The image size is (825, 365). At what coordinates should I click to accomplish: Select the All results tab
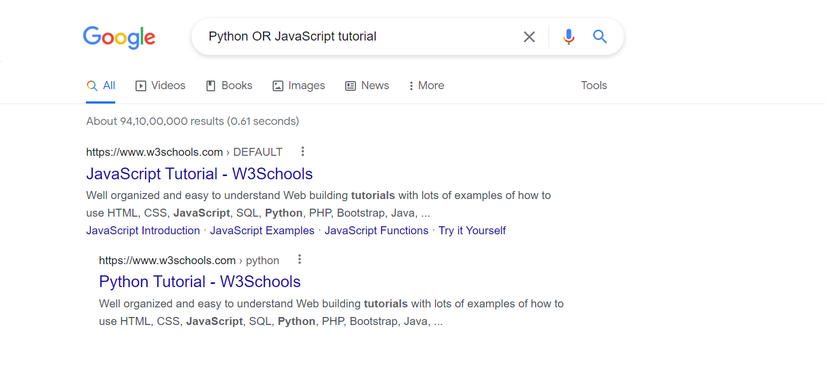pyautogui.click(x=101, y=86)
